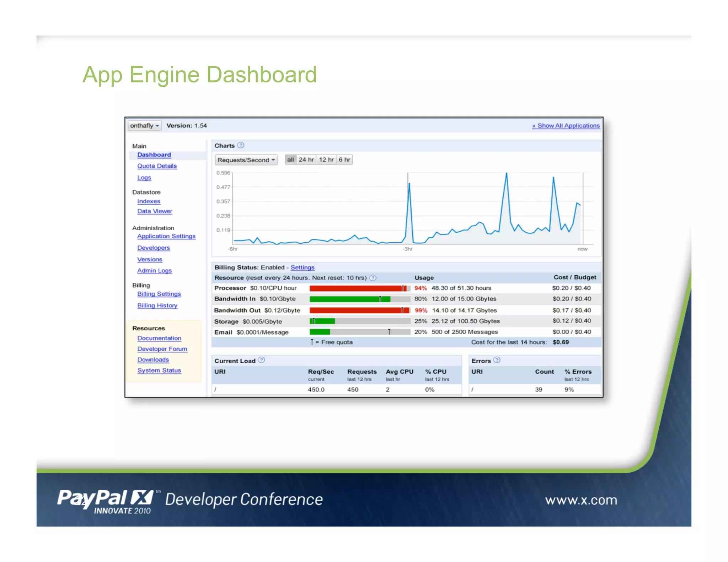The height and width of the screenshot is (562, 728).
Task: Click the Bandwidth Out usage bar
Action: point(360,310)
